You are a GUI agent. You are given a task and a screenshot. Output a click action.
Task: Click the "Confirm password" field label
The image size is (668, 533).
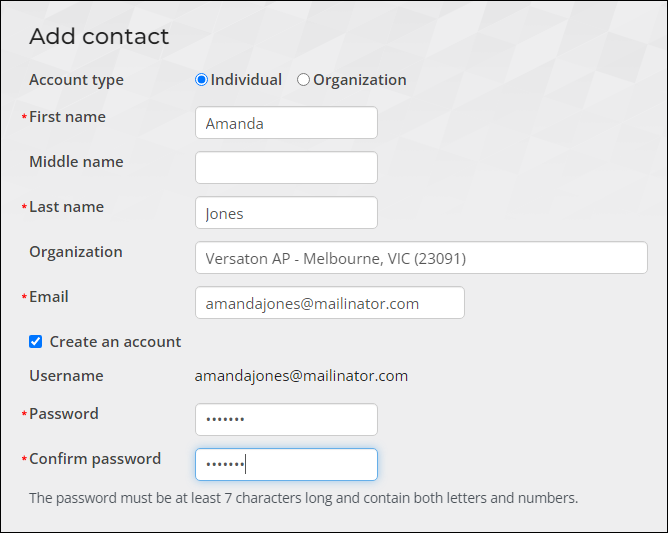tap(95, 459)
